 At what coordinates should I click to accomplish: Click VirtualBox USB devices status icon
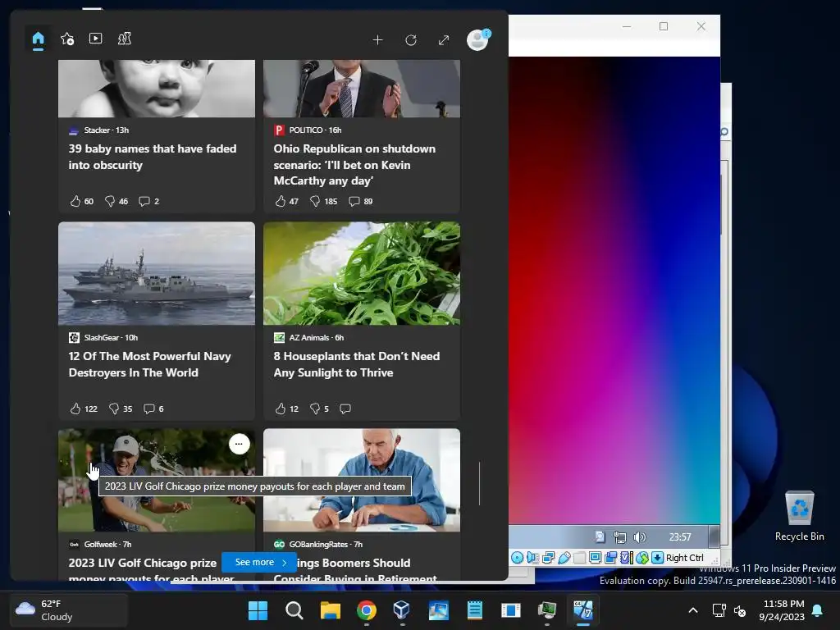(x=564, y=558)
